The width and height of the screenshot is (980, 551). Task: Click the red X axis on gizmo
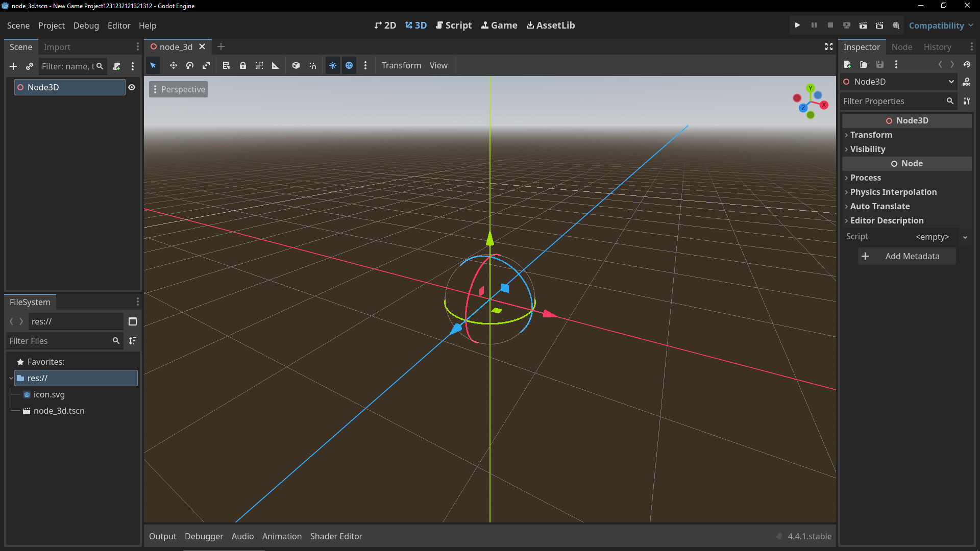(x=824, y=105)
